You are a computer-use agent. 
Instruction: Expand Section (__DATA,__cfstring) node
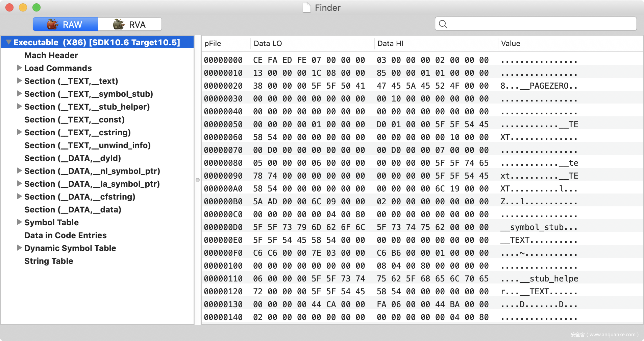point(20,197)
